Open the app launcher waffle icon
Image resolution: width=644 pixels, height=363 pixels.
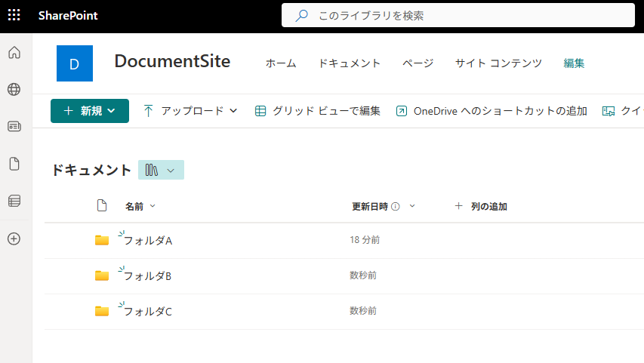click(14, 15)
